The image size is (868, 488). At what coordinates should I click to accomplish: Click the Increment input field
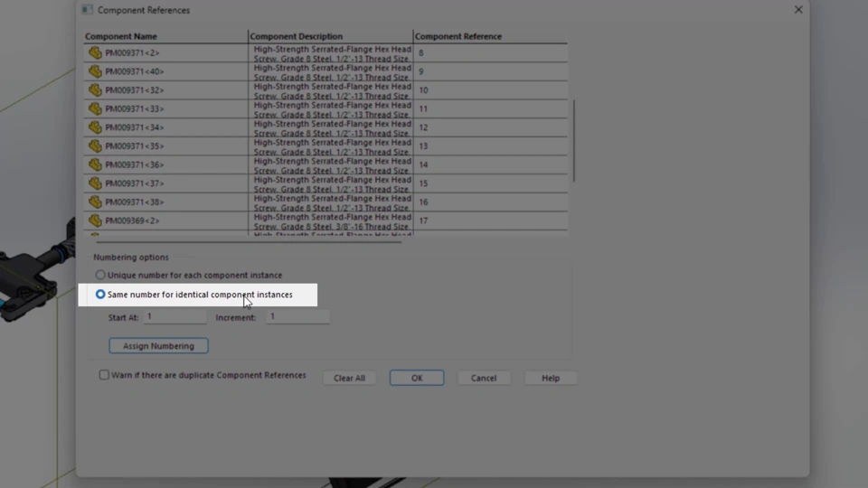pyautogui.click(x=297, y=316)
